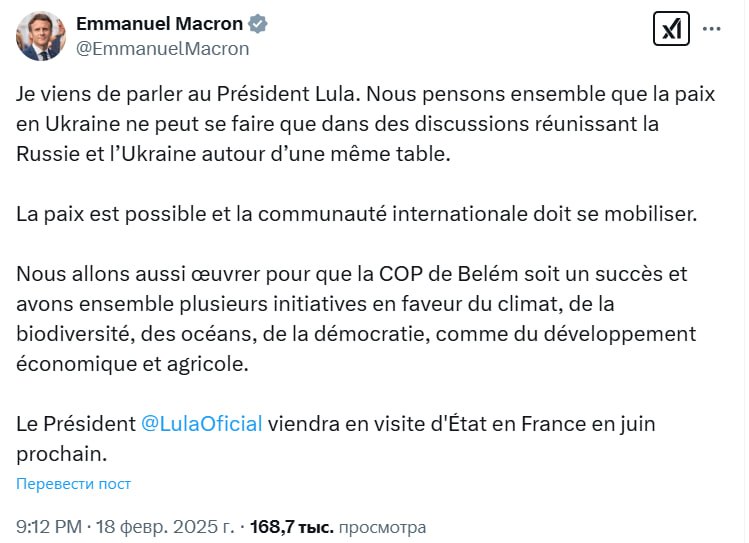Open the @EmmanuelMacron handle link
The height and width of the screenshot is (543, 749).
coord(163,48)
